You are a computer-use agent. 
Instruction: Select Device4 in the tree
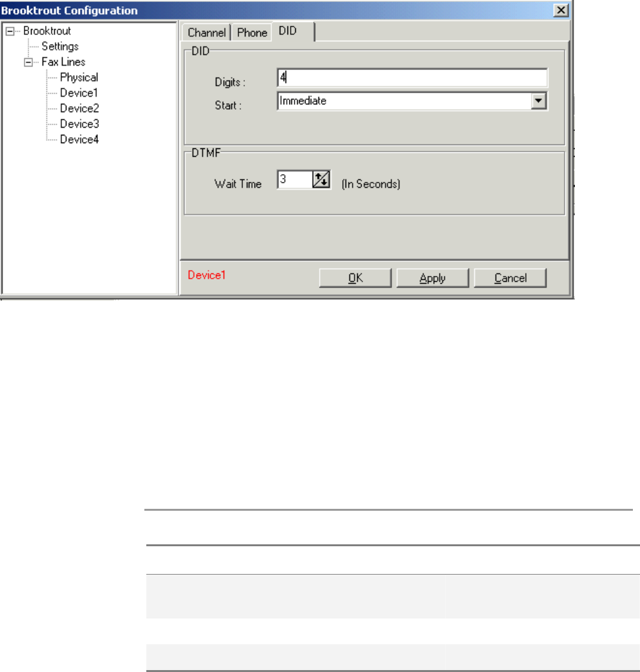79,139
